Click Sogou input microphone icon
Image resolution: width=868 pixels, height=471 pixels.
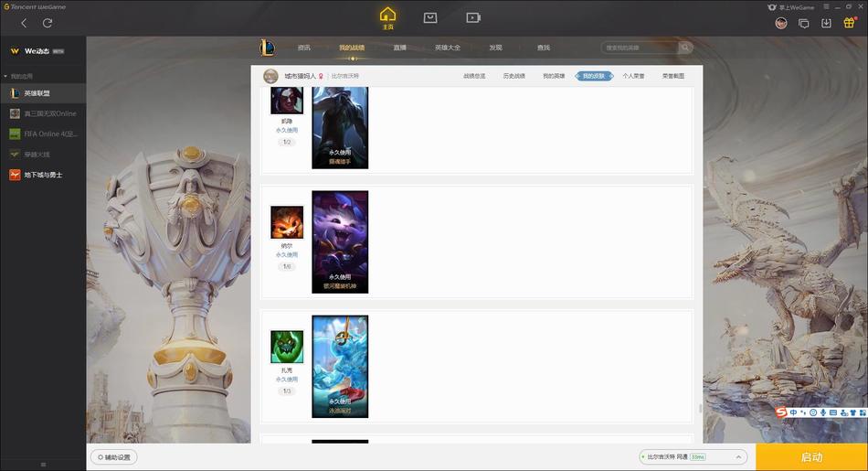tap(823, 412)
